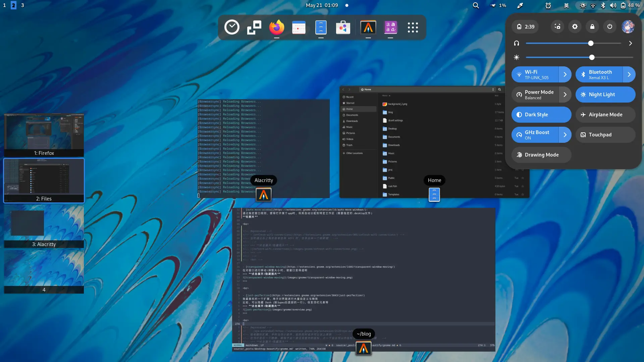
Task: Select Starred in Files sidebar
Action: coord(359,103)
